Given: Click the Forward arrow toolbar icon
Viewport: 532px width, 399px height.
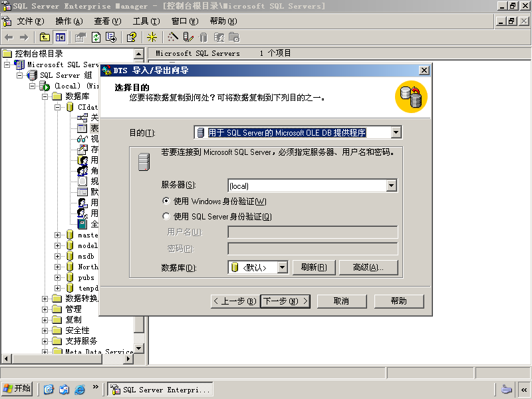Looking at the screenshot, I should click(24, 37).
